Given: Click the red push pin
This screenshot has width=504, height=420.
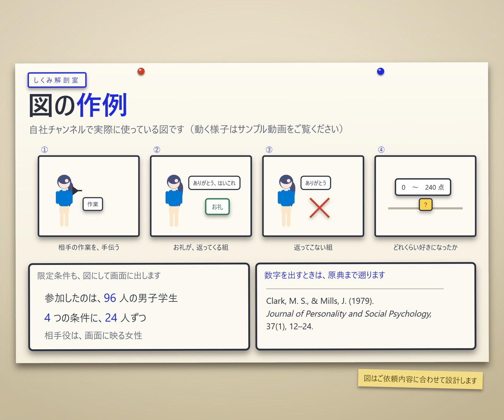Looking at the screenshot, I should point(141,71).
